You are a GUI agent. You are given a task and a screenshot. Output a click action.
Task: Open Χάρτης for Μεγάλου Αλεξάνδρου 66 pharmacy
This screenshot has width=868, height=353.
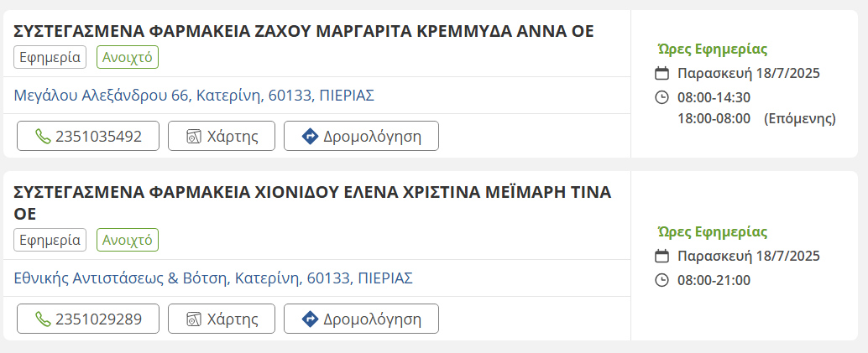(220, 136)
